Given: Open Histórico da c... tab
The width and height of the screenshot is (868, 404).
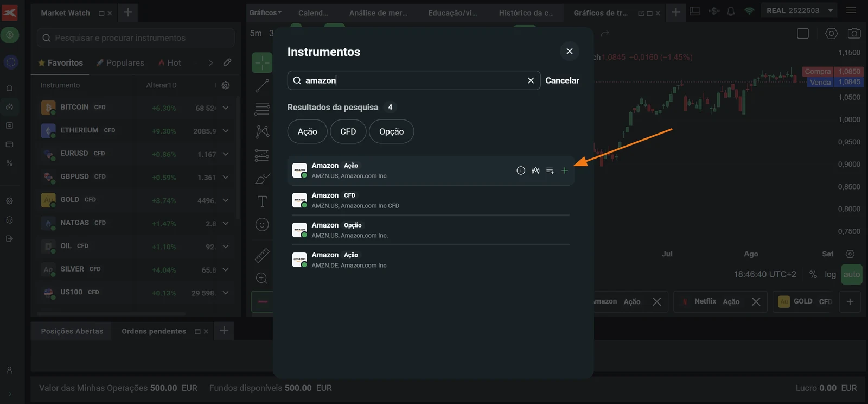Looking at the screenshot, I should tap(526, 12).
